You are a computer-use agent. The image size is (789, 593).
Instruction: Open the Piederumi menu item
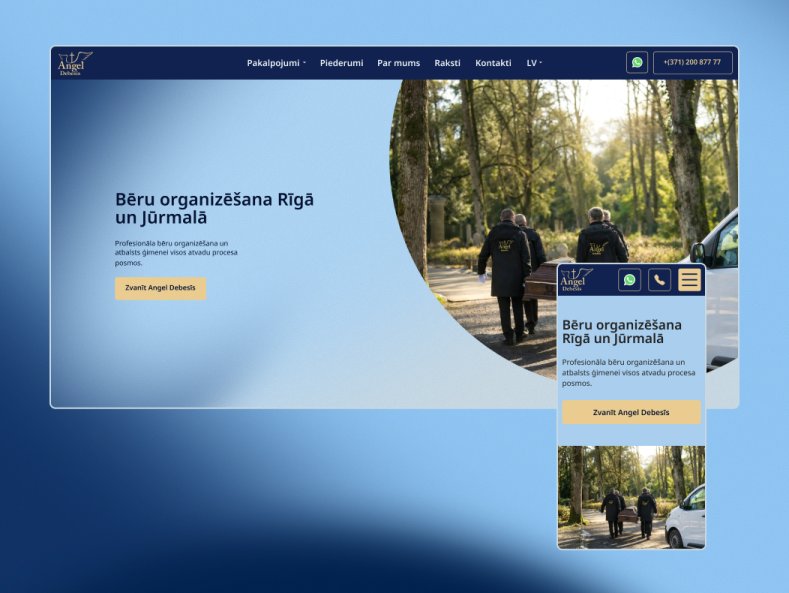pos(342,63)
